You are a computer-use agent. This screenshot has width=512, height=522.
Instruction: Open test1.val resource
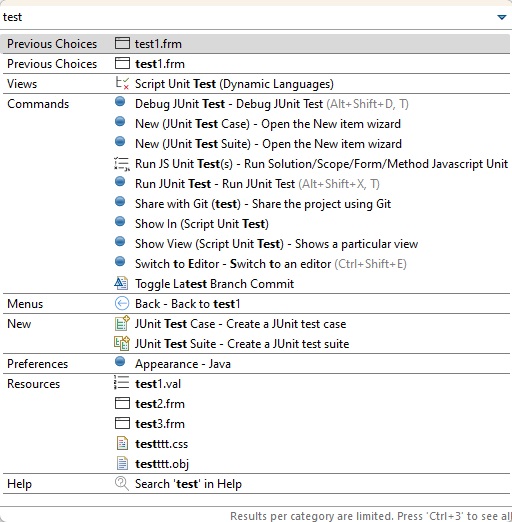158,384
